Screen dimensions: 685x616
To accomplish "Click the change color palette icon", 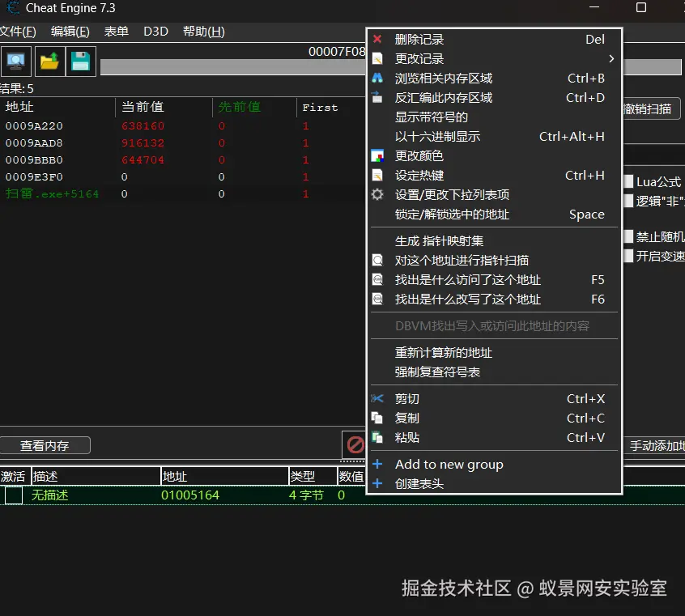I will point(377,156).
